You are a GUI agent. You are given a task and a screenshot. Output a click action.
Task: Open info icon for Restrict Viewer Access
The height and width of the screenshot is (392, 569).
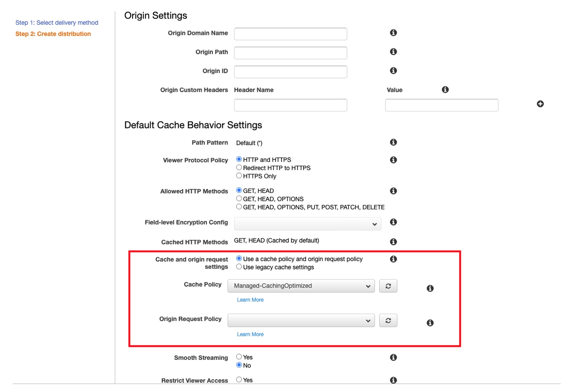click(x=393, y=380)
